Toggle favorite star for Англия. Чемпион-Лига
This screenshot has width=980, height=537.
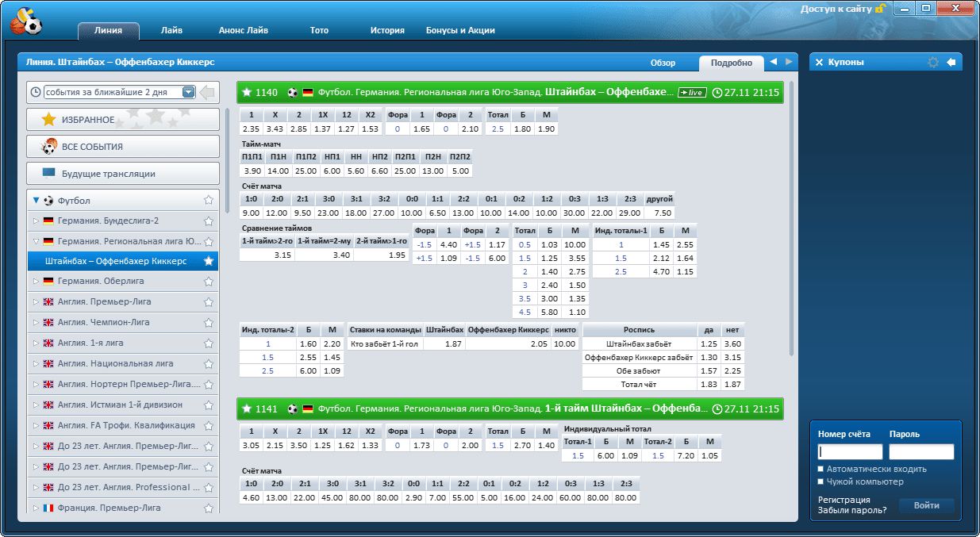click(x=209, y=323)
